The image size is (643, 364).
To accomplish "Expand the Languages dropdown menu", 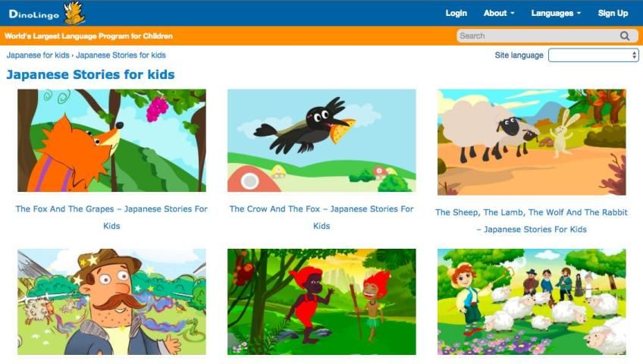I will [x=556, y=13].
